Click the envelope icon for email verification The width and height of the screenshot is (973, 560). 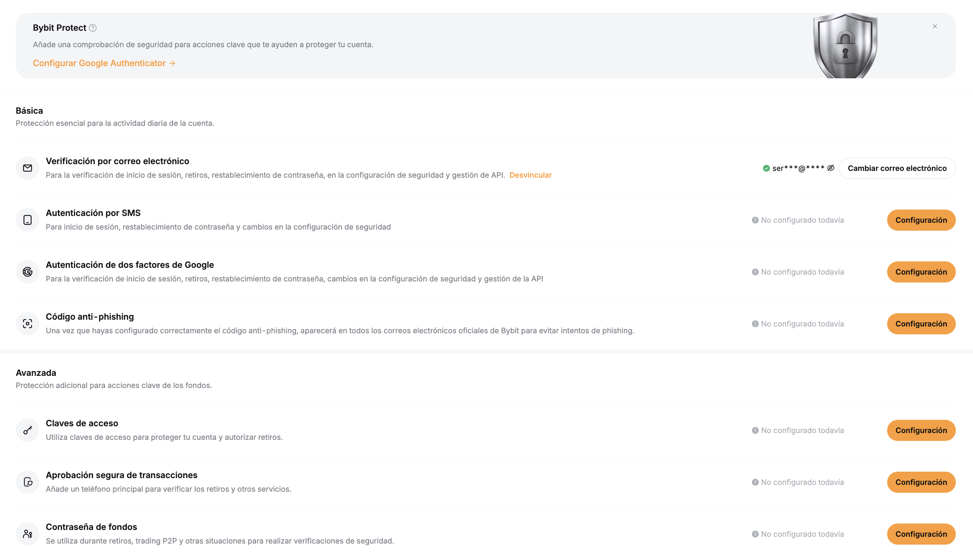[x=27, y=168]
